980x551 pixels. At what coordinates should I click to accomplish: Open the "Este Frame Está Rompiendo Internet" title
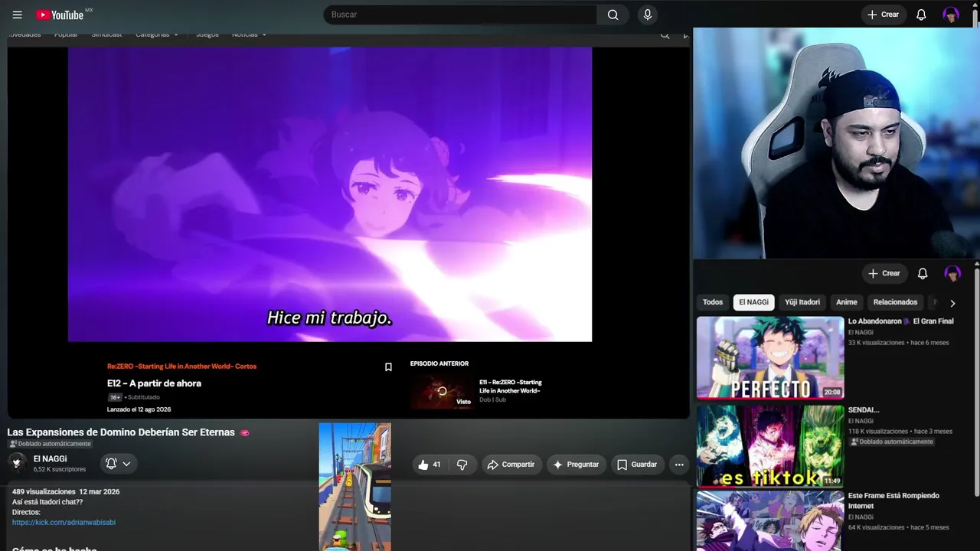click(x=893, y=500)
